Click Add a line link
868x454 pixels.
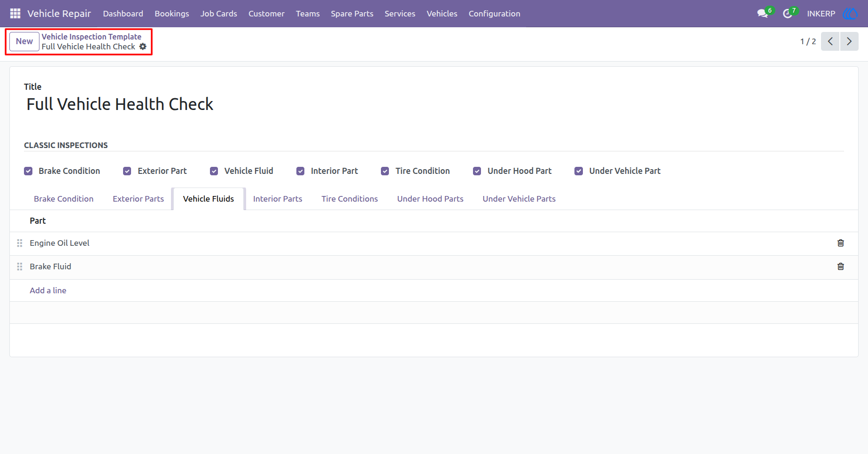click(x=48, y=290)
